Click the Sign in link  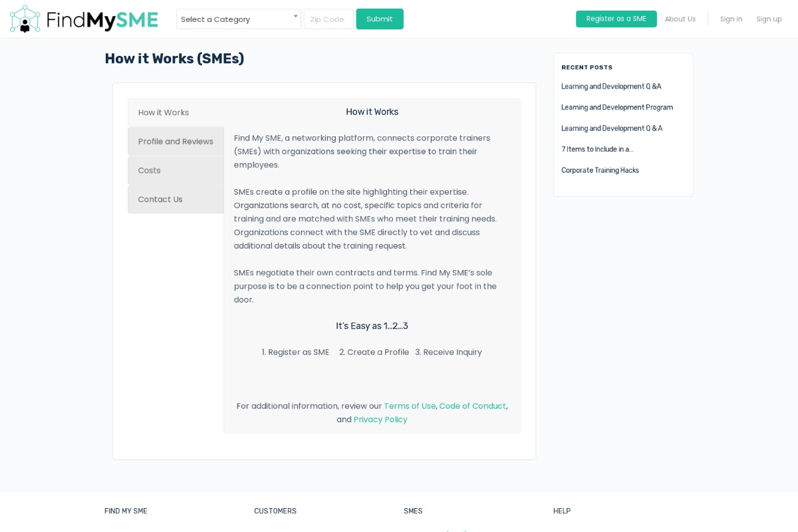pos(731,19)
